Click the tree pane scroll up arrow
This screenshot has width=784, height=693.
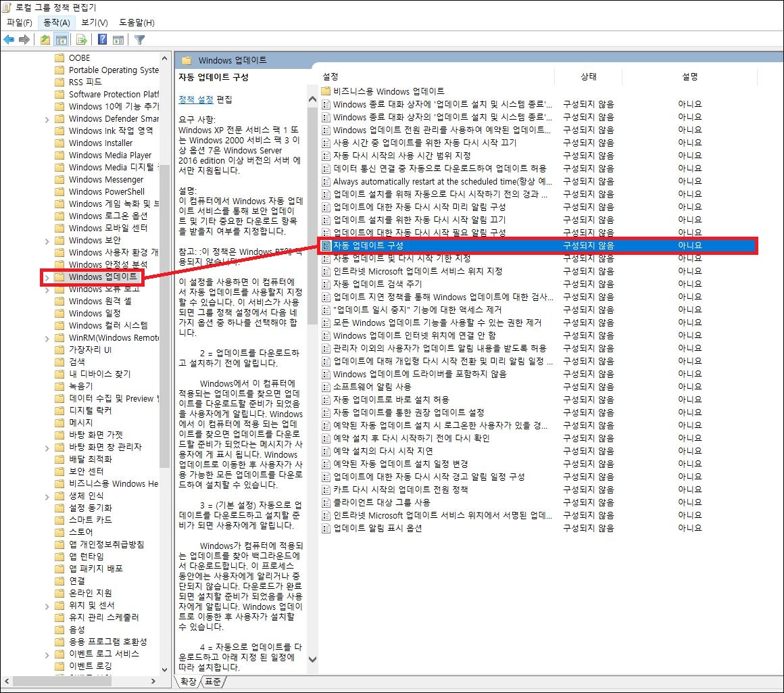pyautogui.click(x=164, y=57)
